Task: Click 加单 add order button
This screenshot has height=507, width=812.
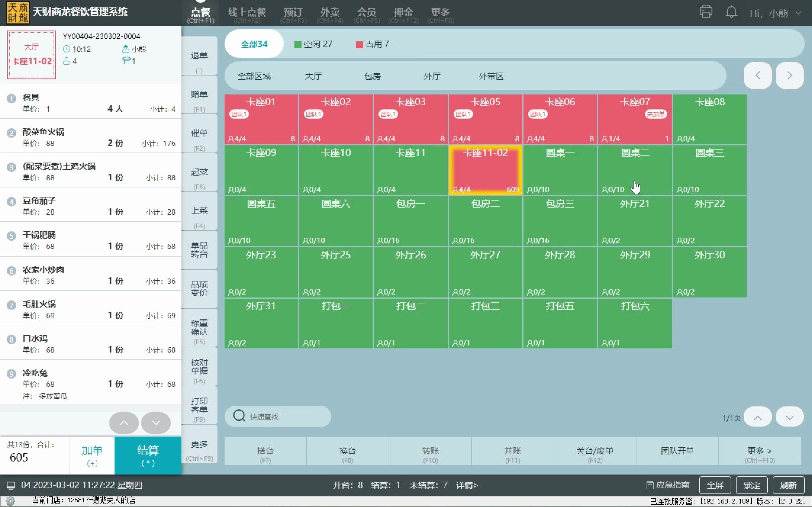Action: tap(92, 455)
